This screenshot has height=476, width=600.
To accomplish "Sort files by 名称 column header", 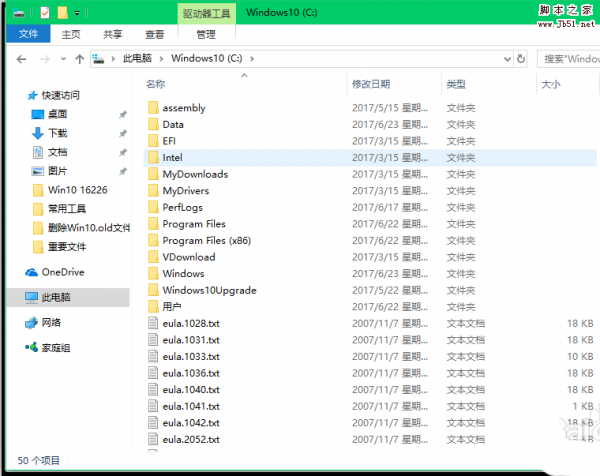I will 156,84.
